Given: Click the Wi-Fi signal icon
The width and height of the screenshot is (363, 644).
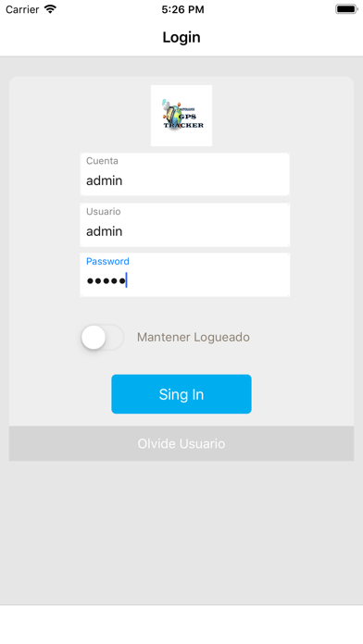Looking at the screenshot, I should coord(50,9).
